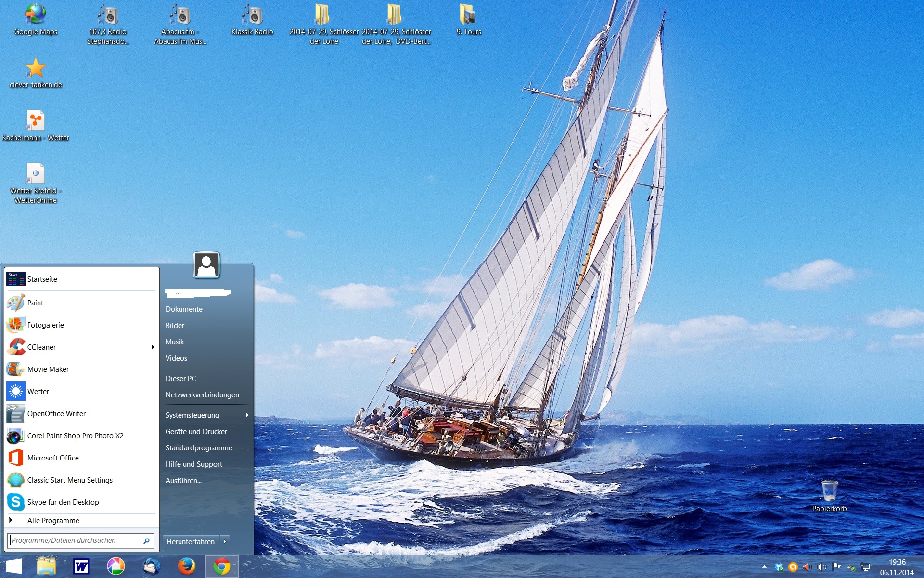Expand Alle Programme list
Viewport: 924px width, 578px height.
tap(53, 520)
